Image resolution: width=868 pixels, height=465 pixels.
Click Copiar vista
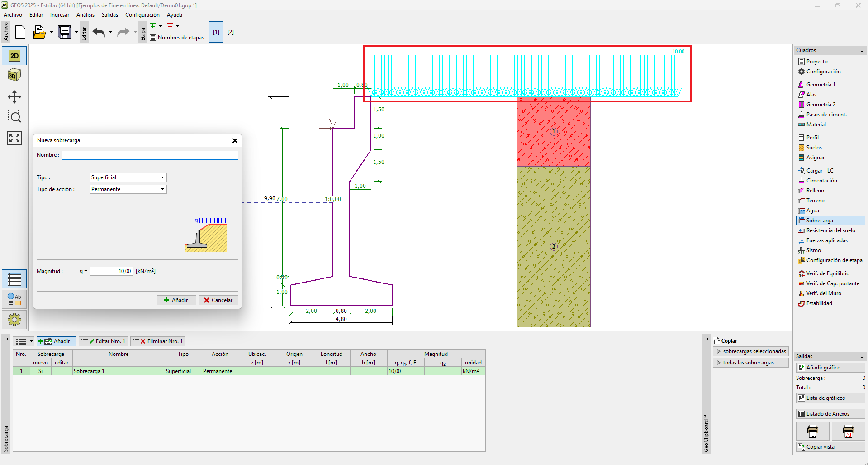click(830, 447)
